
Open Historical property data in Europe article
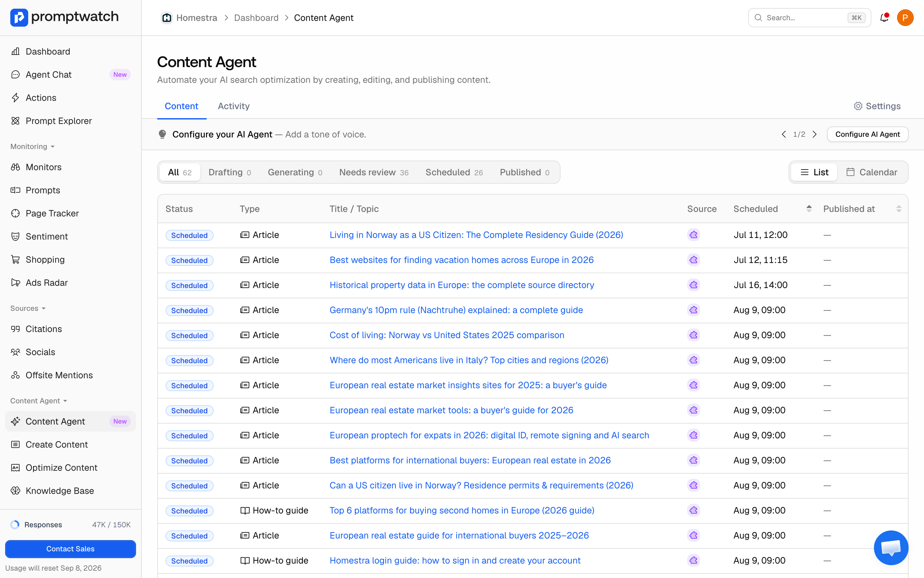pos(462,285)
